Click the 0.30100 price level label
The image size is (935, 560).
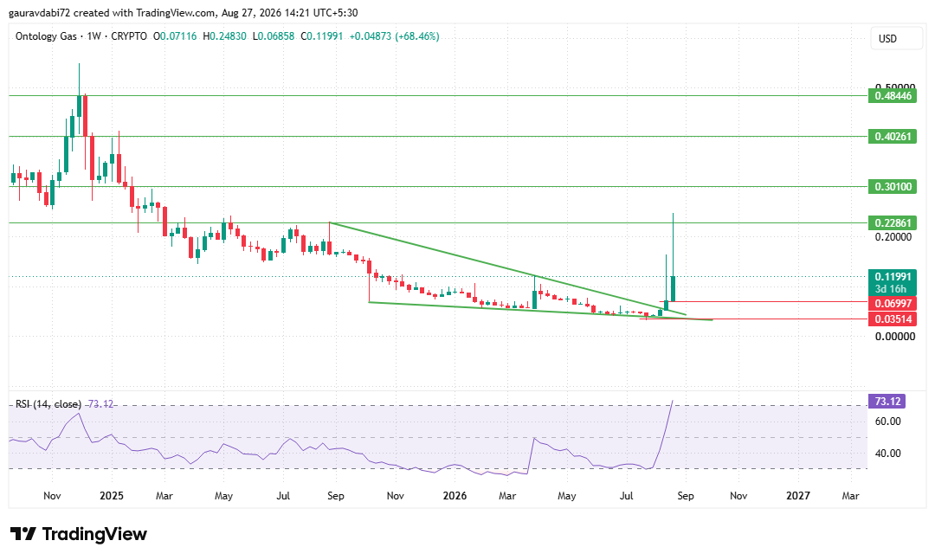[893, 187]
